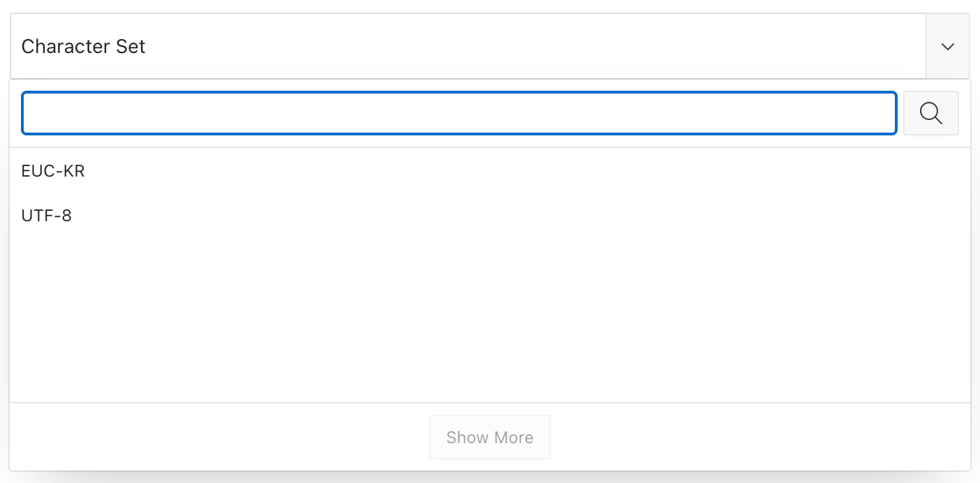
Task: Pick EUC-KR as the character set
Action: pyautogui.click(x=489, y=171)
